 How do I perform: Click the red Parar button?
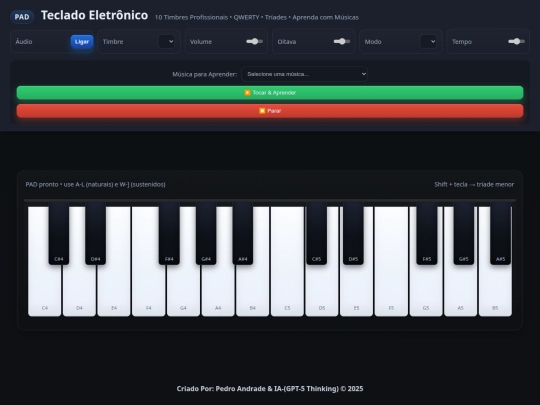click(x=270, y=111)
